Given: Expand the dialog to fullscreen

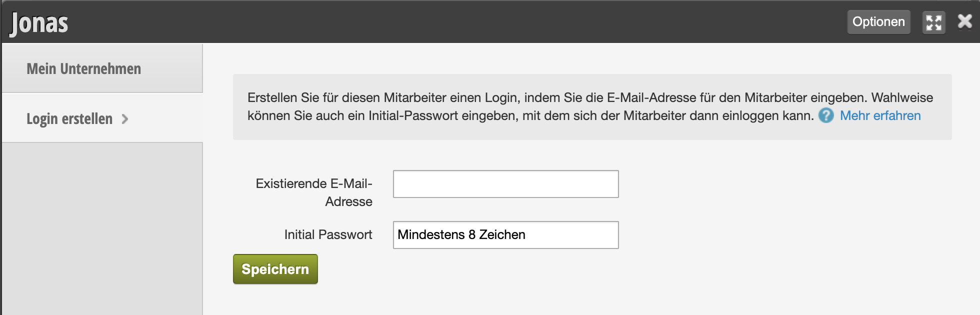Looking at the screenshot, I should pos(933,22).
